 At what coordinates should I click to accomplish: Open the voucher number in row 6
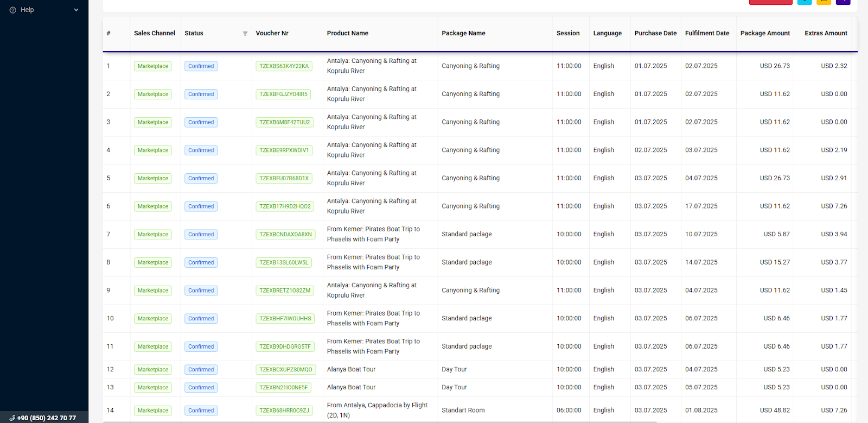coord(285,206)
